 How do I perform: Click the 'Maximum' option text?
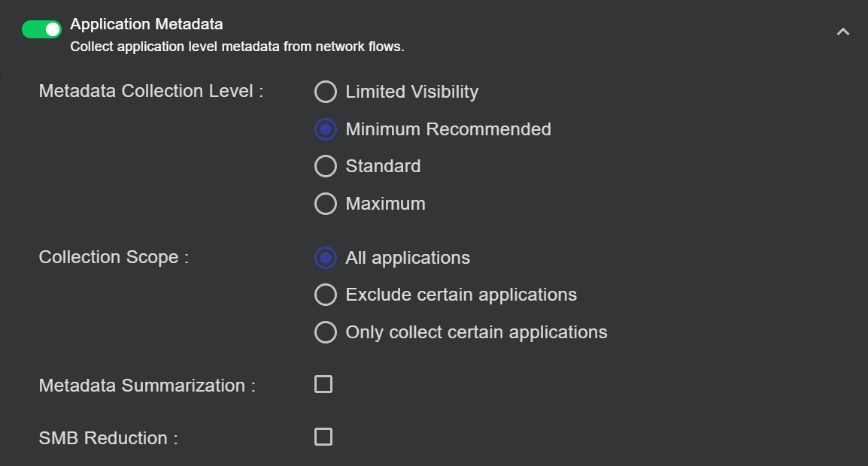(385, 204)
